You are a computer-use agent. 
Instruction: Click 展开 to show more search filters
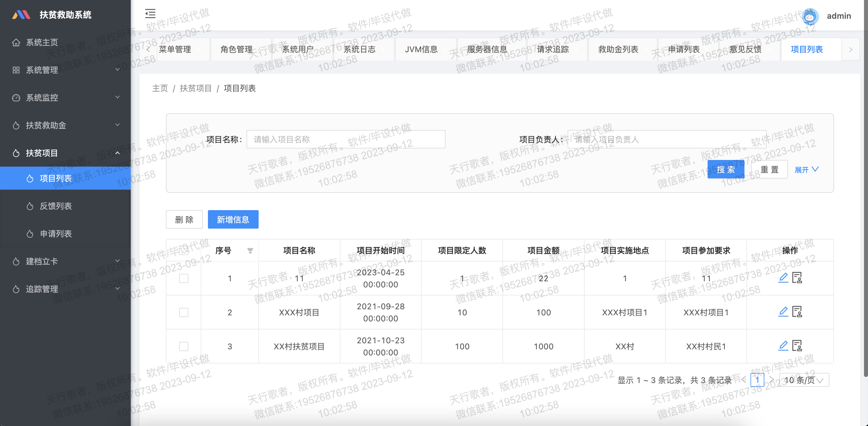806,170
